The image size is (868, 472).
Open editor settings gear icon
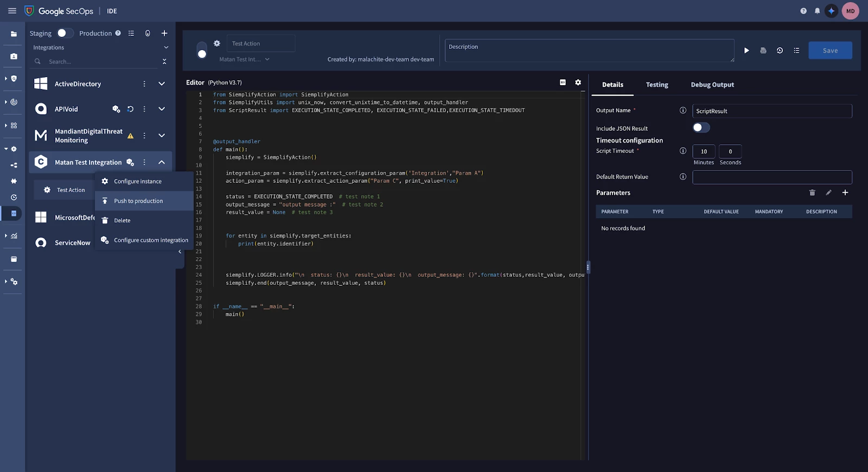(578, 82)
